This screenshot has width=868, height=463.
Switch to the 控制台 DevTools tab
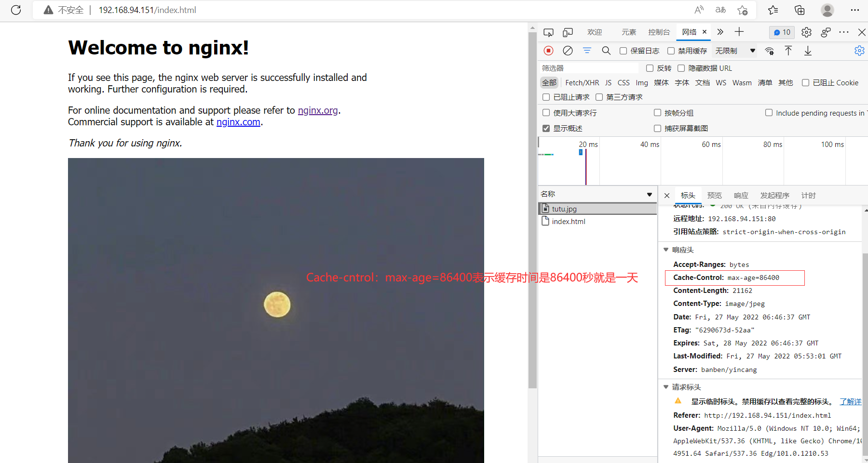pos(659,32)
